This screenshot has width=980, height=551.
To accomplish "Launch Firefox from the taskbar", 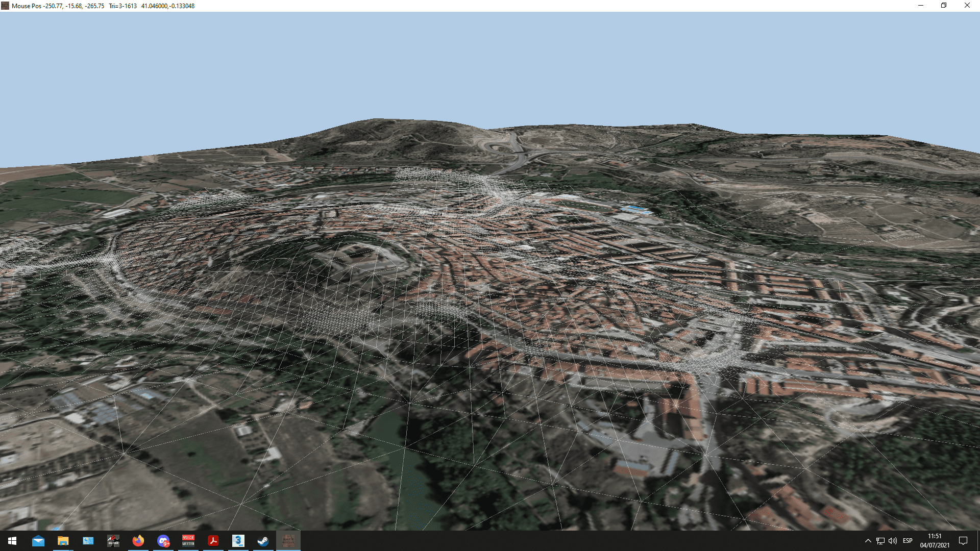I will pyautogui.click(x=138, y=541).
